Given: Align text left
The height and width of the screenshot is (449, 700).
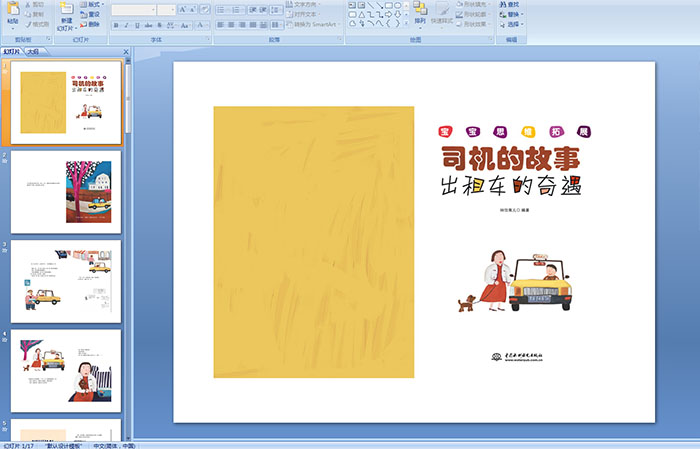Looking at the screenshot, I should point(221,25).
